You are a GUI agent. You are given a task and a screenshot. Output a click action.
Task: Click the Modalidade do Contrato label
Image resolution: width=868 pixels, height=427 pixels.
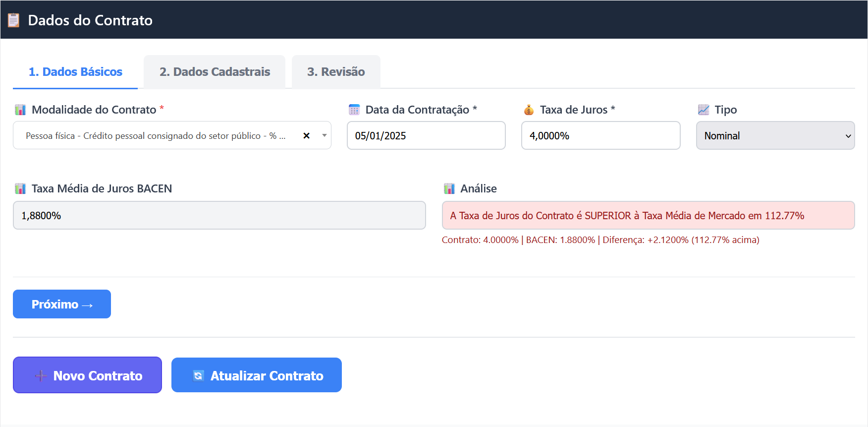[x=94, y=110]
